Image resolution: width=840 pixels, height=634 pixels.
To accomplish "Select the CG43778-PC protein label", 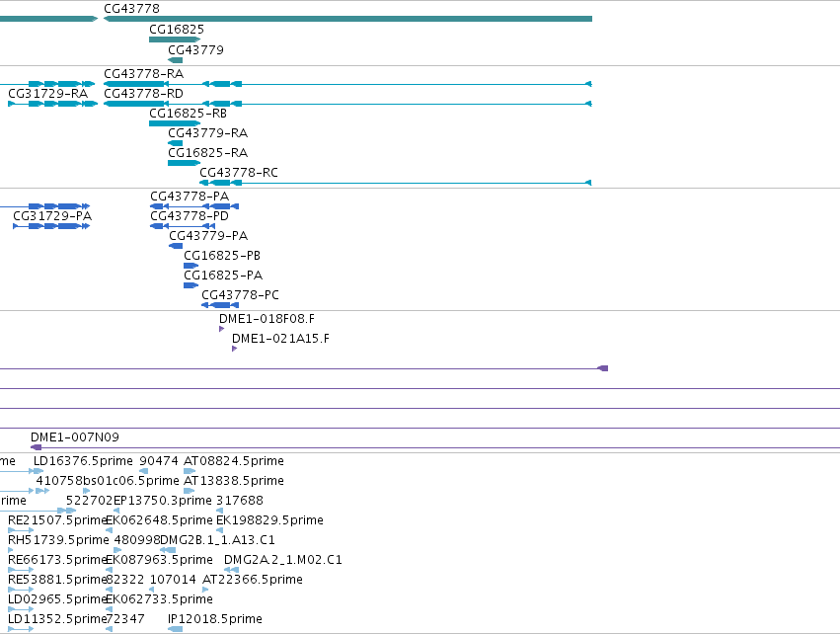I will [x=241, y=295].
